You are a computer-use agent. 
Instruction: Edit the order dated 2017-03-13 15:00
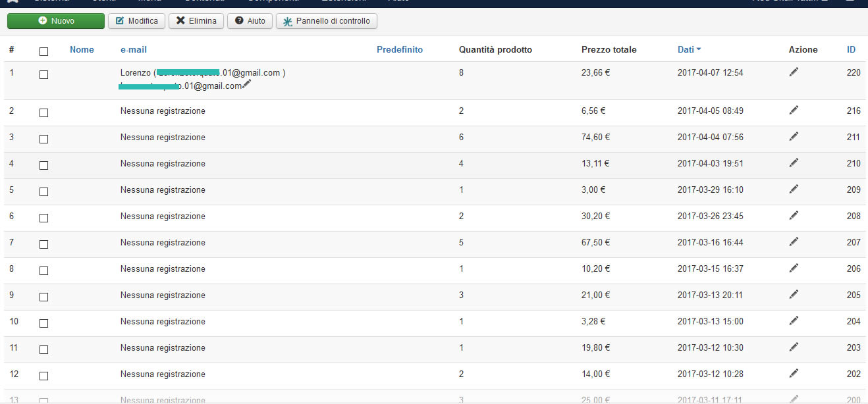coord(794,321)
